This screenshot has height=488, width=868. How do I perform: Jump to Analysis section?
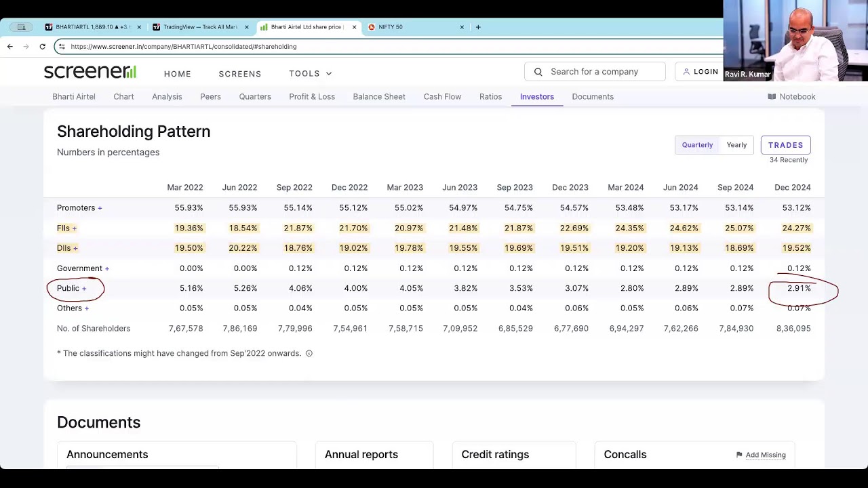coord(167,96)
